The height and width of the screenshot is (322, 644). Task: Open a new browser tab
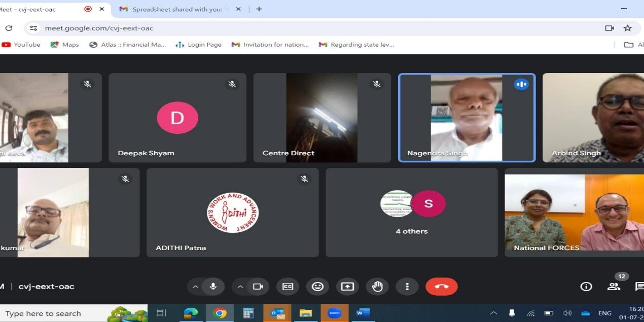click(259, 9)
